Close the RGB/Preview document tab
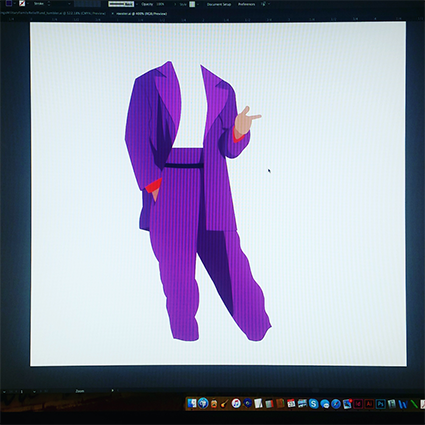The width and height of the screenshot is (425, 425). point(112,14)
